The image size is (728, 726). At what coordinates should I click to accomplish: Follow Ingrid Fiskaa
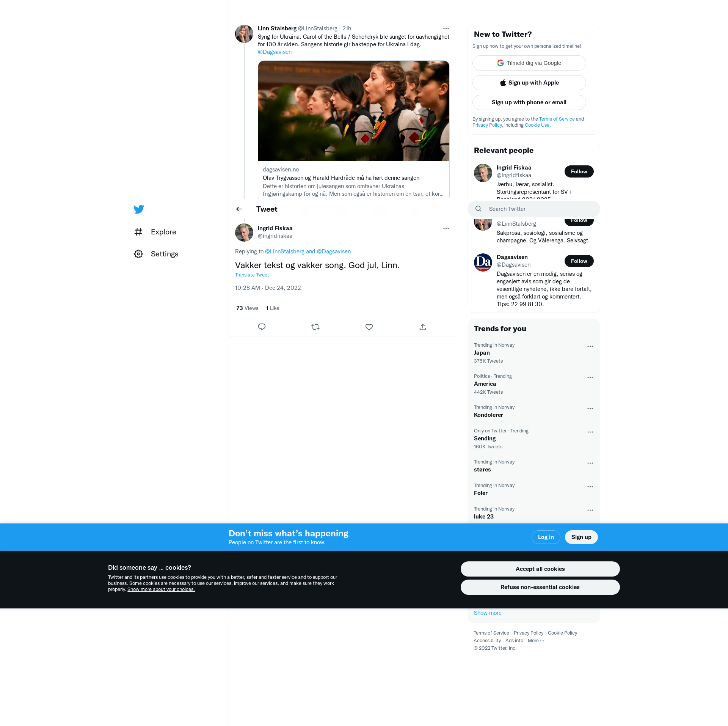coord(579,171)
